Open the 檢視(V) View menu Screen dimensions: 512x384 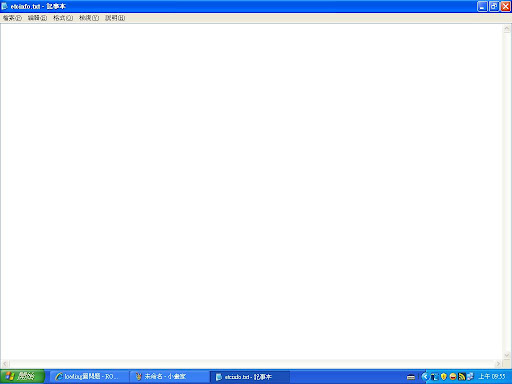click(89, 18)
